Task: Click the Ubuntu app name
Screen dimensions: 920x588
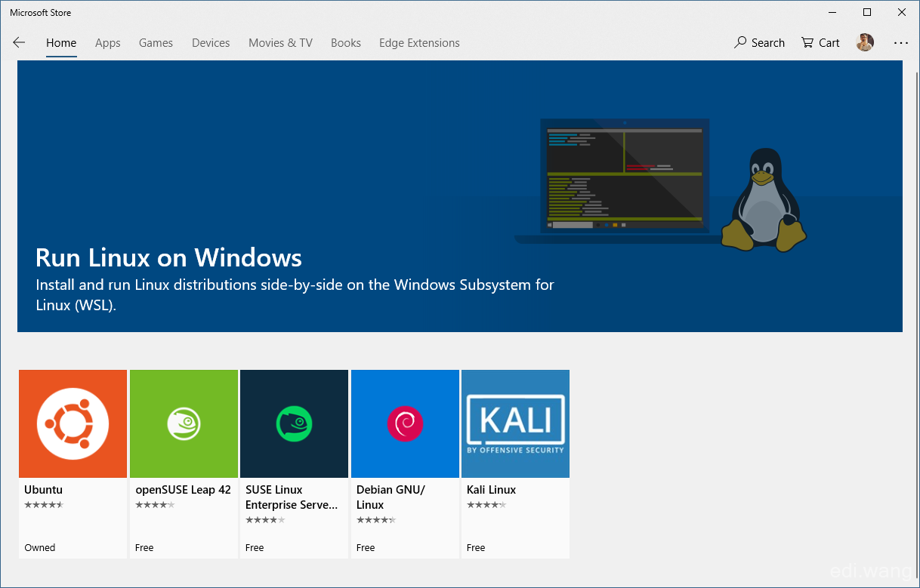Action: (x=43, y=490)
